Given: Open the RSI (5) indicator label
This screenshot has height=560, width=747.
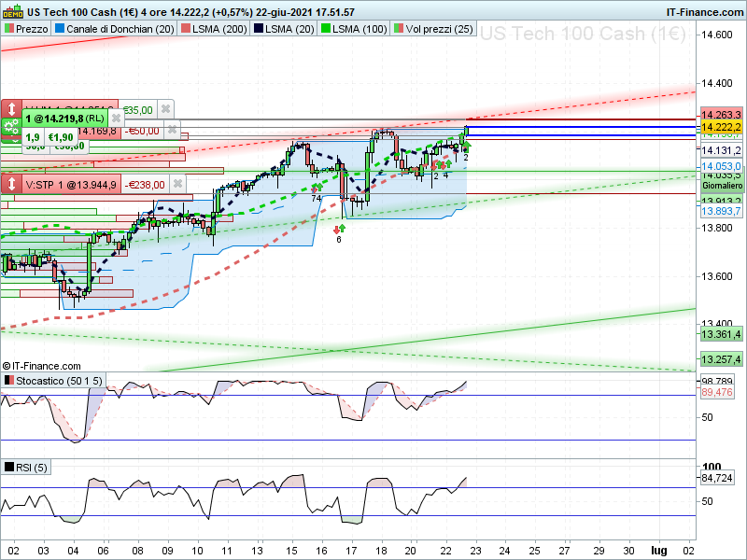Looking at the screenshot, I should pos(26,468).
